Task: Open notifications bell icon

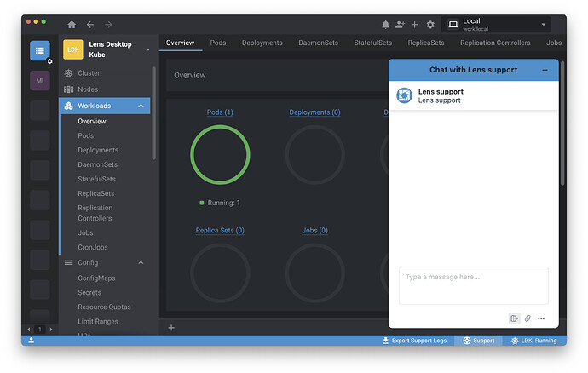Action: tap(385, 25)
